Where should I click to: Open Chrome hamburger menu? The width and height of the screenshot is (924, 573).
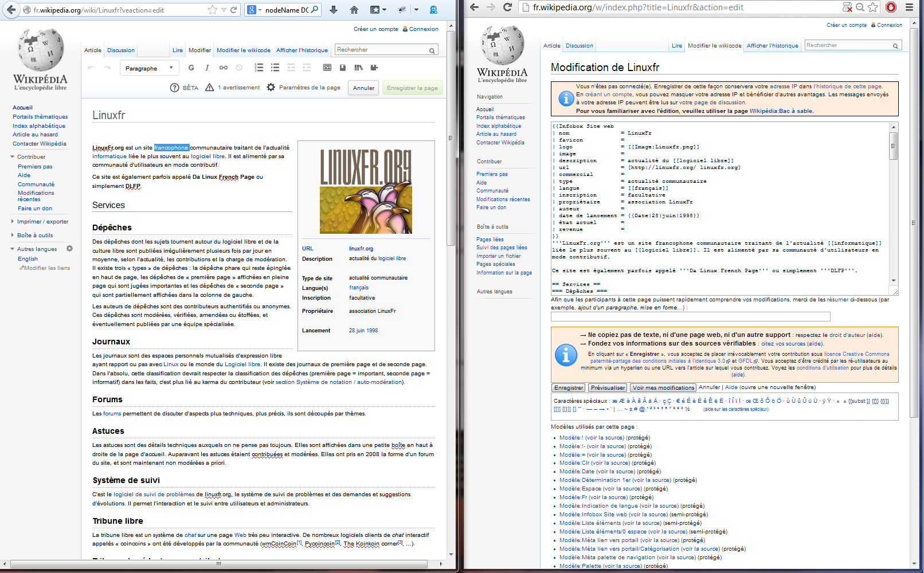click(910, 7)
